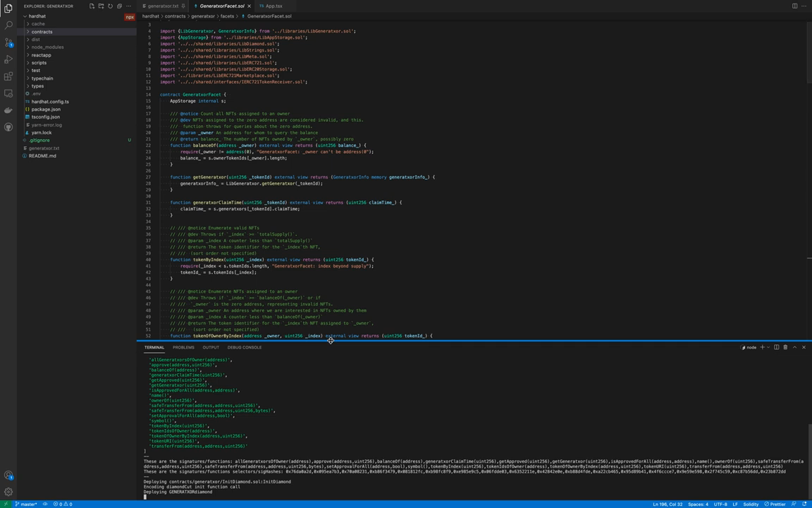Open the GitHub view in activity bar

point(8,127)
